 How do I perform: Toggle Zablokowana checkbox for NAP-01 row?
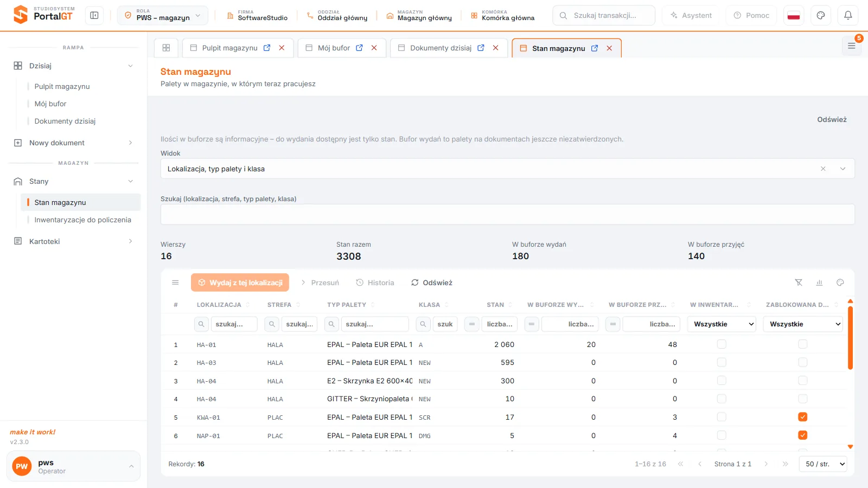coord(803,435)
